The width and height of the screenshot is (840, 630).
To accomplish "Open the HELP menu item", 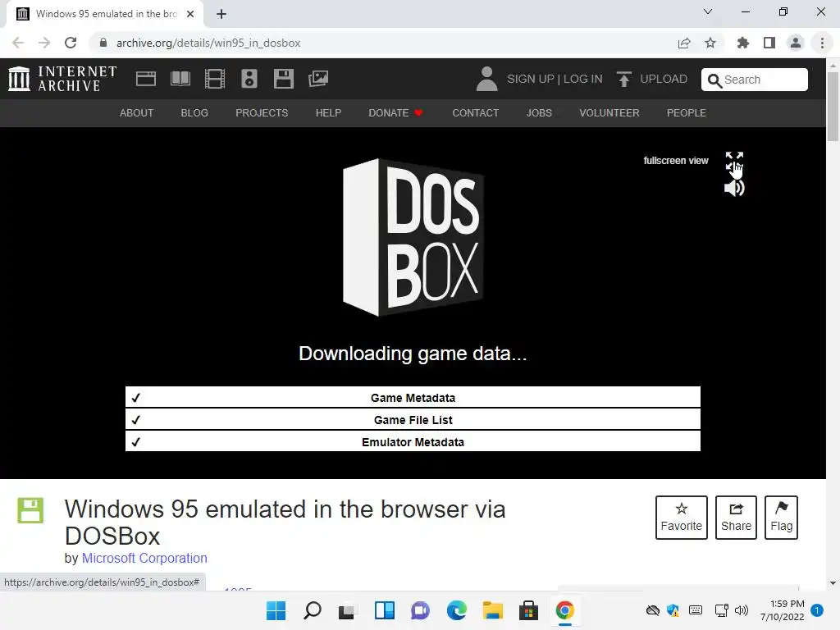I will tap(328, 113).
